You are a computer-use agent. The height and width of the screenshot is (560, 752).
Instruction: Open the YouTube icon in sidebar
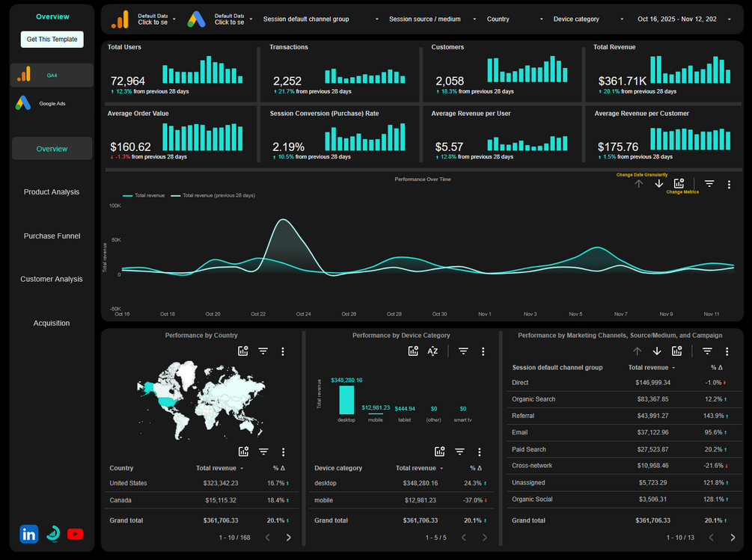coord(76,534)
